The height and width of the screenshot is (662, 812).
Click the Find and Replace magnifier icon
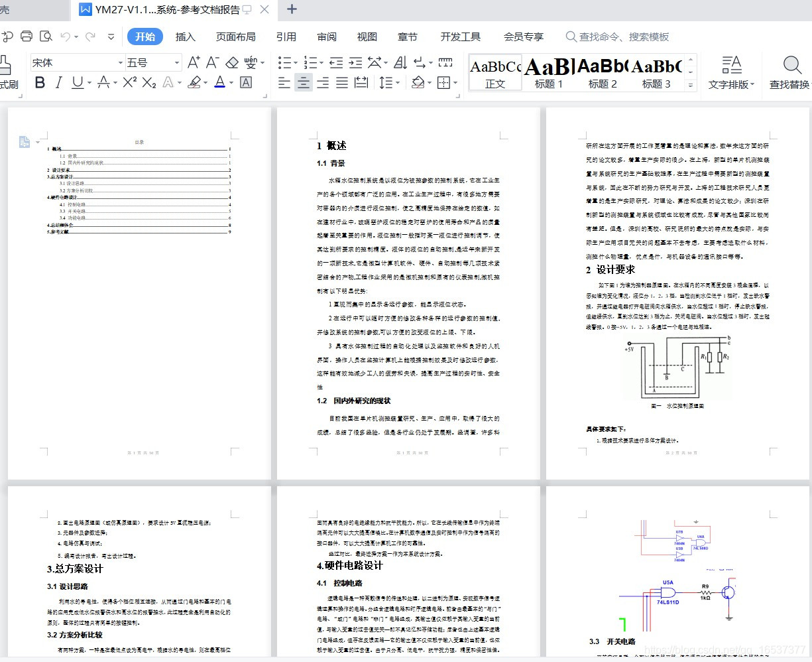point(792,64)
